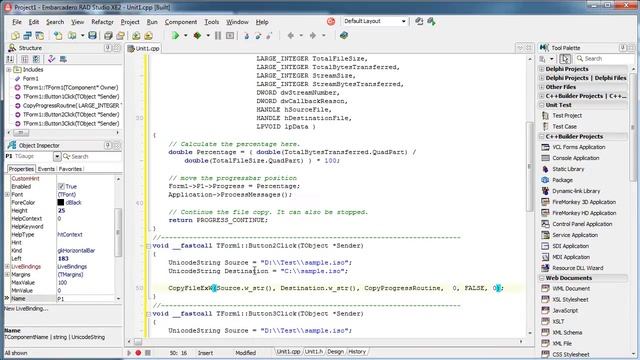The image size is (640, 360).
Task: Switch to the Favorites tab in Object Inspector
Action: (x=70, y=169)
